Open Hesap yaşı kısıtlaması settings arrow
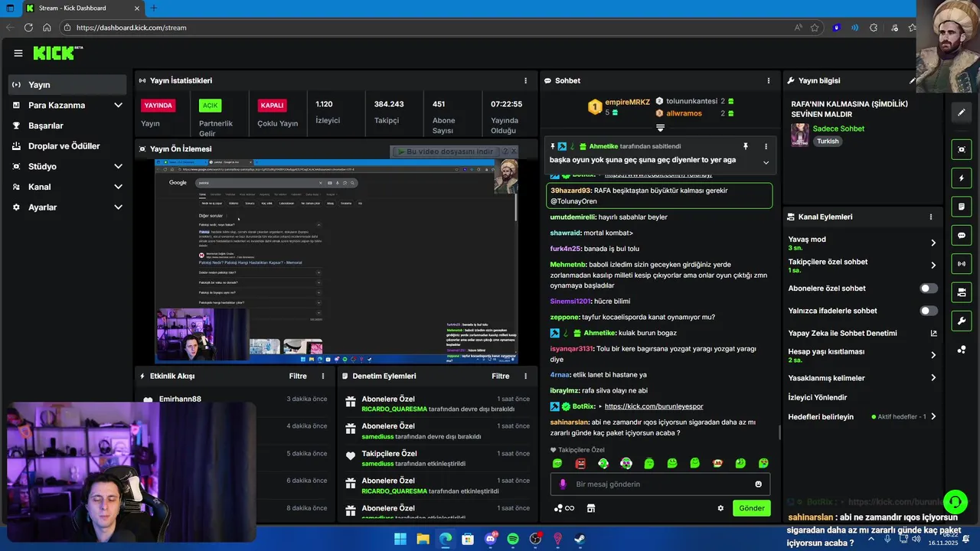Image resolution: width=980 pixels, height=551 pixels. pos(933,355)
